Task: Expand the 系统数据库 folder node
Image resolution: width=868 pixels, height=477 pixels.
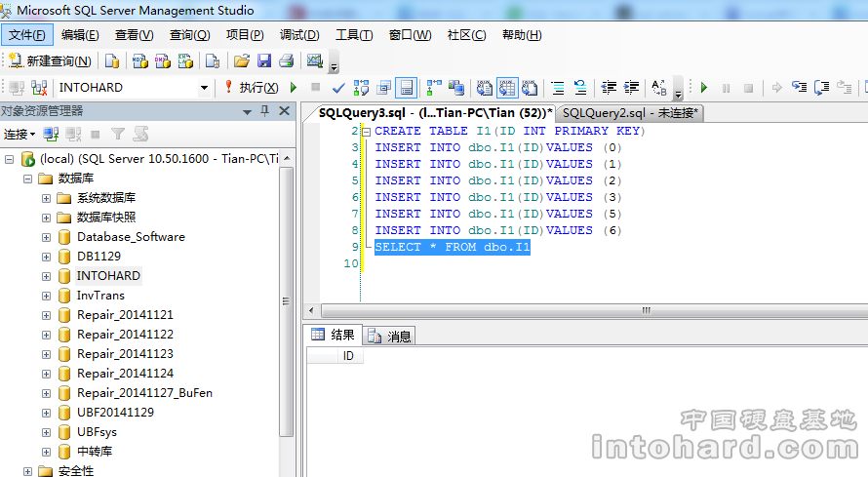Action: click(x=46, y=198)
